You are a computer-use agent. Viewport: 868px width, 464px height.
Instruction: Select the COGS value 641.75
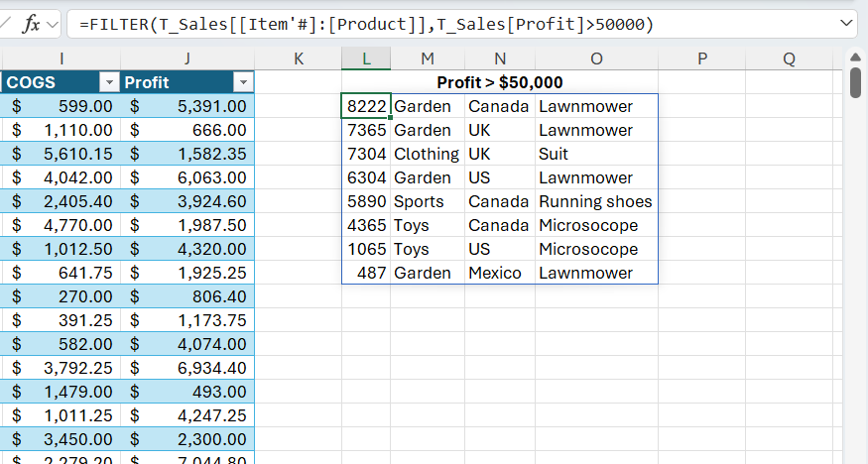tap(61, 273)
